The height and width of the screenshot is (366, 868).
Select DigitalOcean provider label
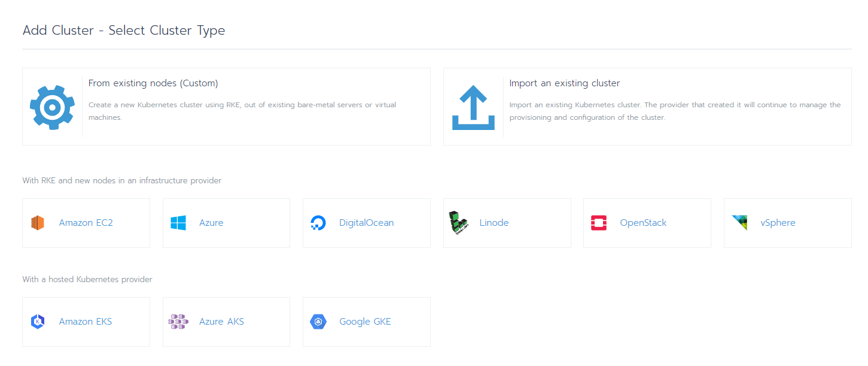(367, 223)
